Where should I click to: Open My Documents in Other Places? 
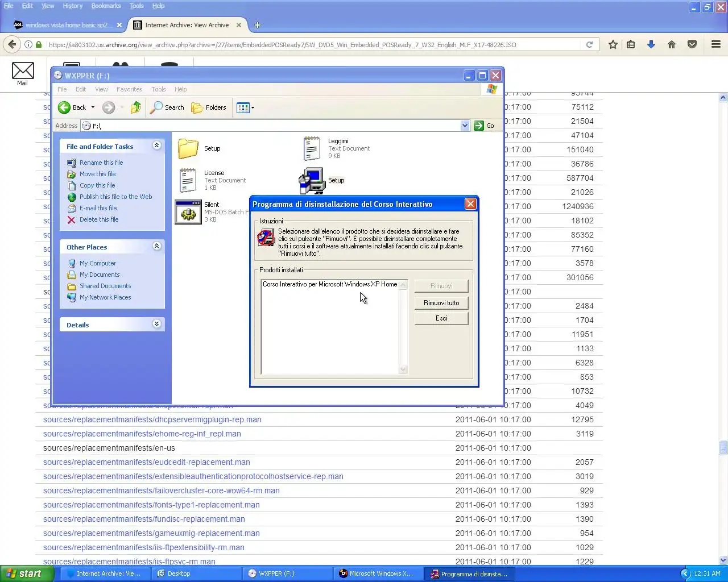coord(100,275)
